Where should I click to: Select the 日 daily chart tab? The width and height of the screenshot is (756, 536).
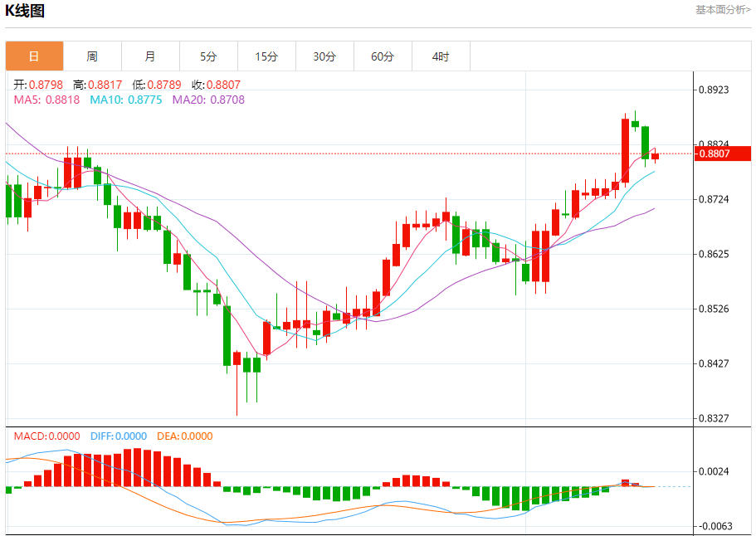click(x=34, y=56)
